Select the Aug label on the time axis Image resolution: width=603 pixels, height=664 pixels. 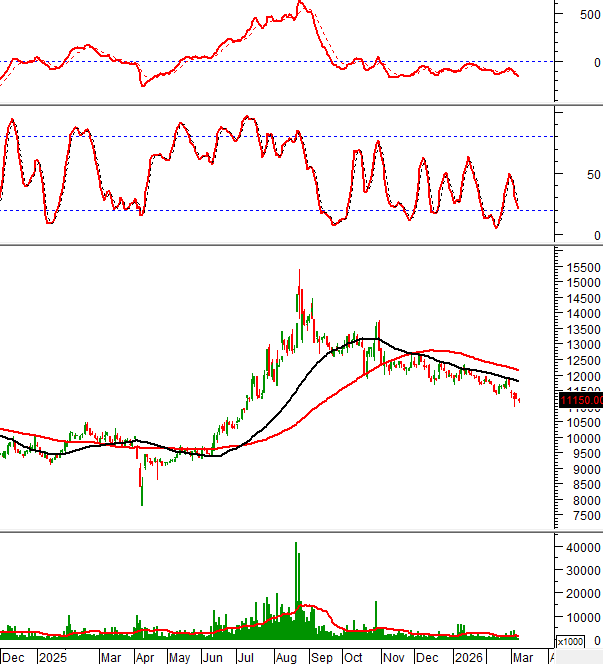coord(285,657)
